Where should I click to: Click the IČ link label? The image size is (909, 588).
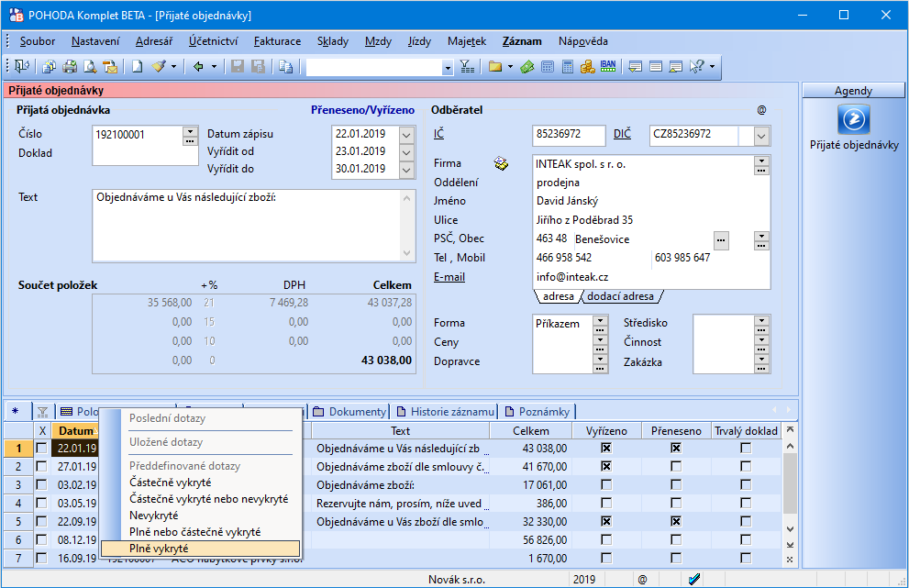438,134
